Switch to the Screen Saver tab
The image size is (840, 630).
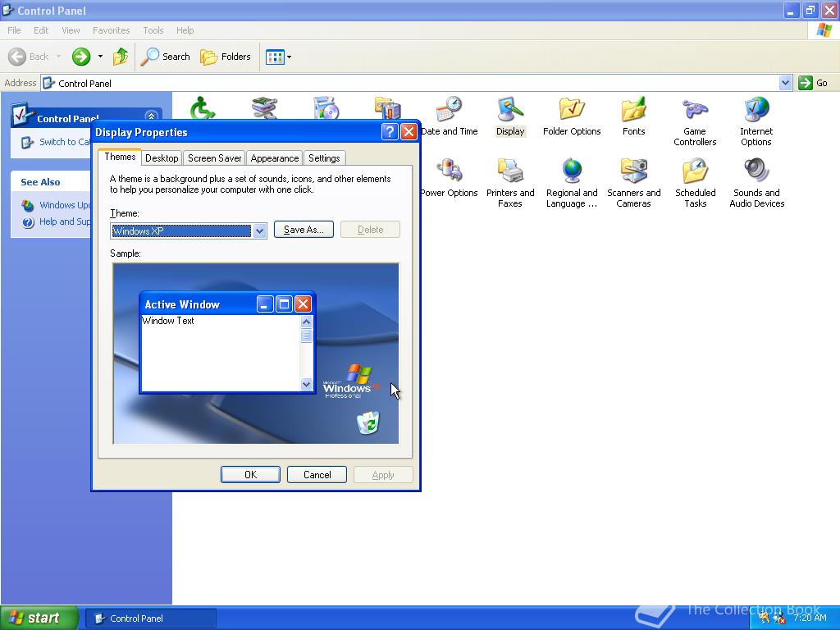click(214, 158)
